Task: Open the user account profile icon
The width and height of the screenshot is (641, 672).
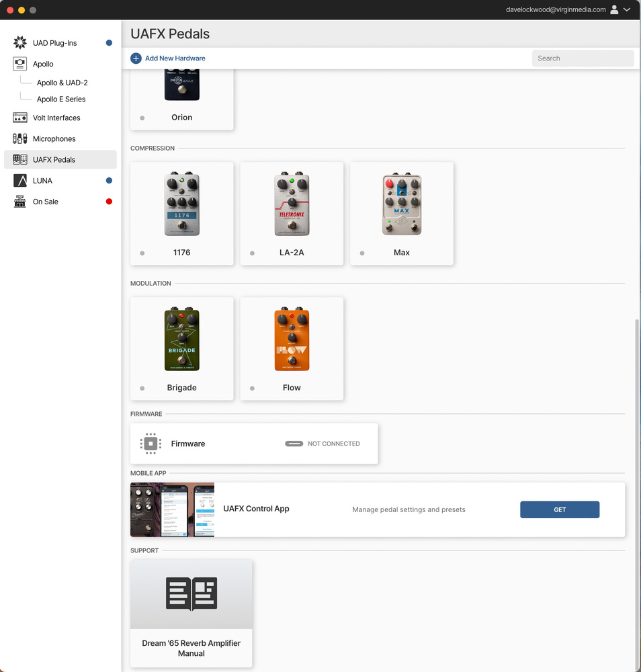Action: coord(614,10)
